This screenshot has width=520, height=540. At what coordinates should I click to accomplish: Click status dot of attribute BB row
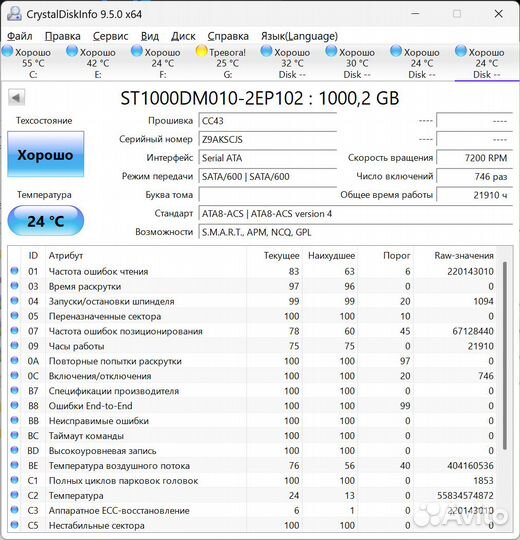click(14, 420)
